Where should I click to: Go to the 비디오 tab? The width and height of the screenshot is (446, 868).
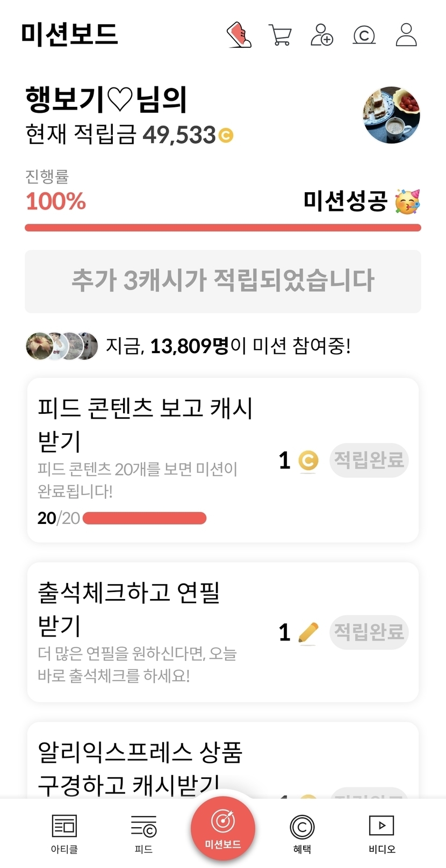click(382, 833)
